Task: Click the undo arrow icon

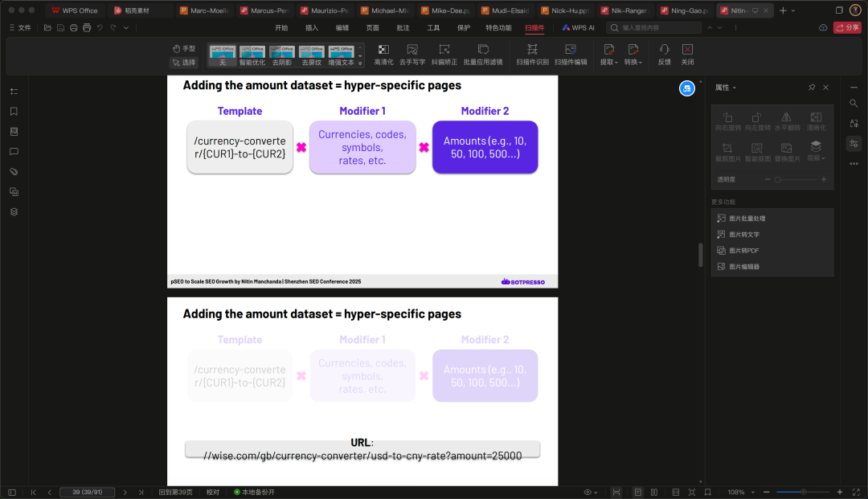Action: coord(100,27)
